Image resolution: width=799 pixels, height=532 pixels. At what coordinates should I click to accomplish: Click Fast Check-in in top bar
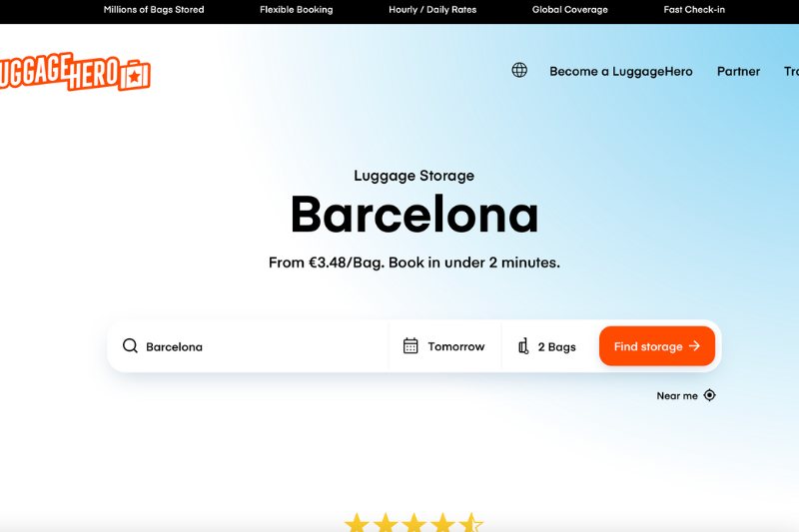694,10
